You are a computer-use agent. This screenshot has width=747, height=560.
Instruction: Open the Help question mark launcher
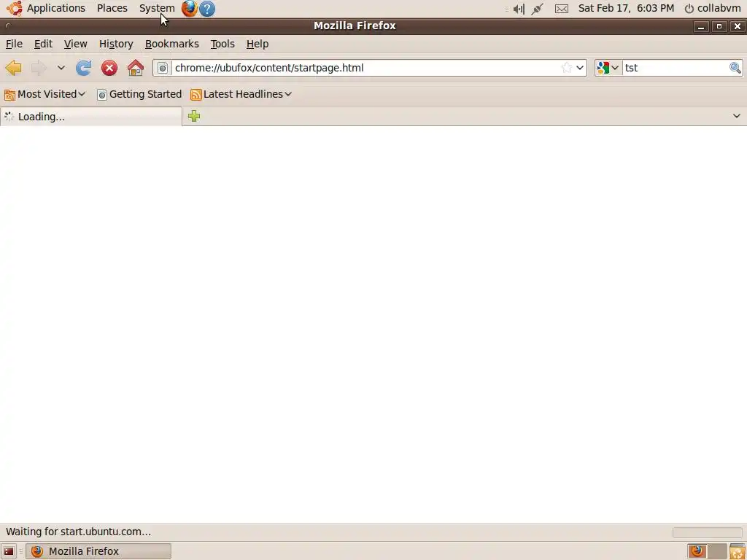coord(206,9)
